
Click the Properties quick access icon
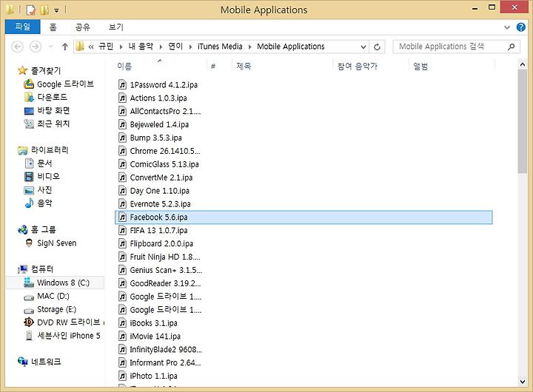(x=30, y=10)
